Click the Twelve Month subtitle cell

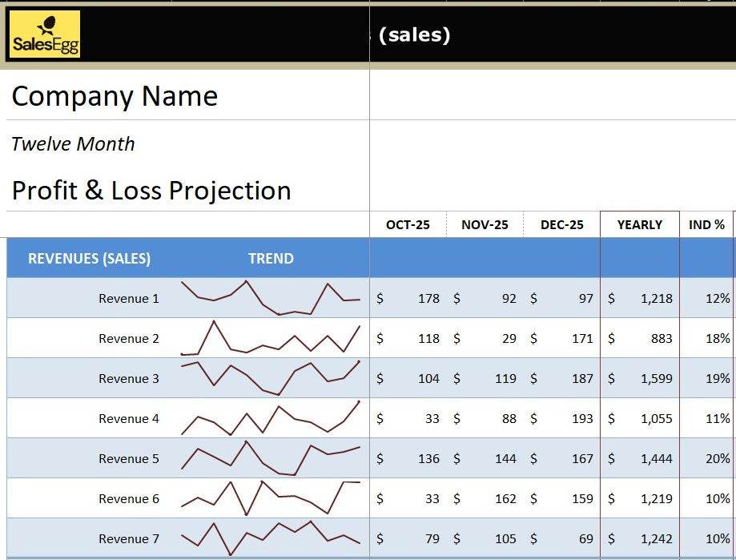point(73,144)
